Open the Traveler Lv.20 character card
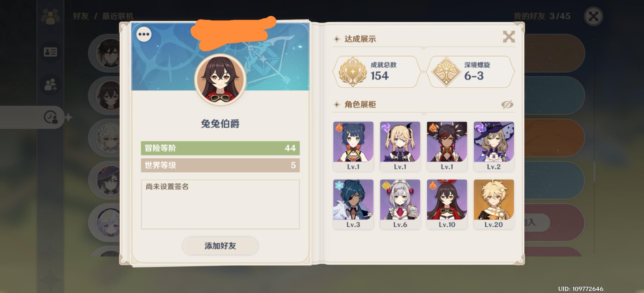The image size is (644, 293). tap(494, 204)
